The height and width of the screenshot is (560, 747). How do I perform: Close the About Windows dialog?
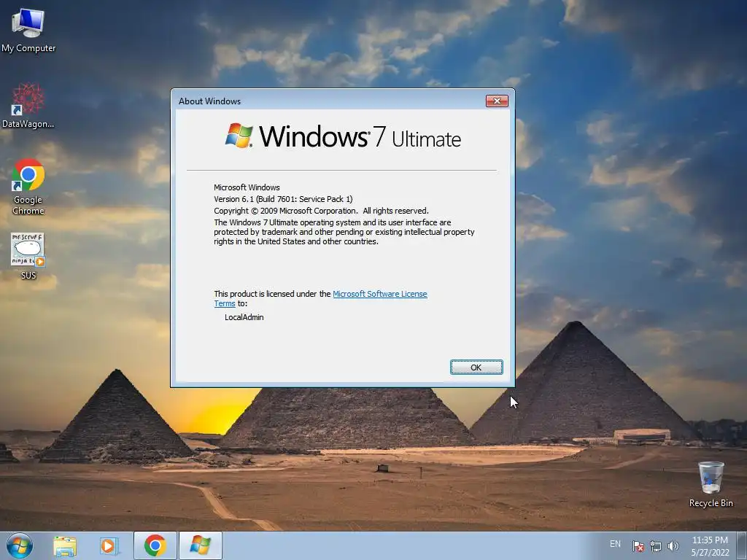point(497,101)
